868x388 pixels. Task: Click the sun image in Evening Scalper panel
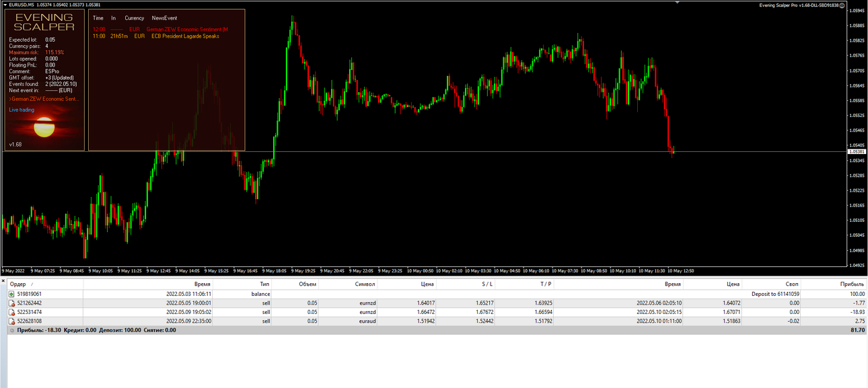click(x=44, y=126)
